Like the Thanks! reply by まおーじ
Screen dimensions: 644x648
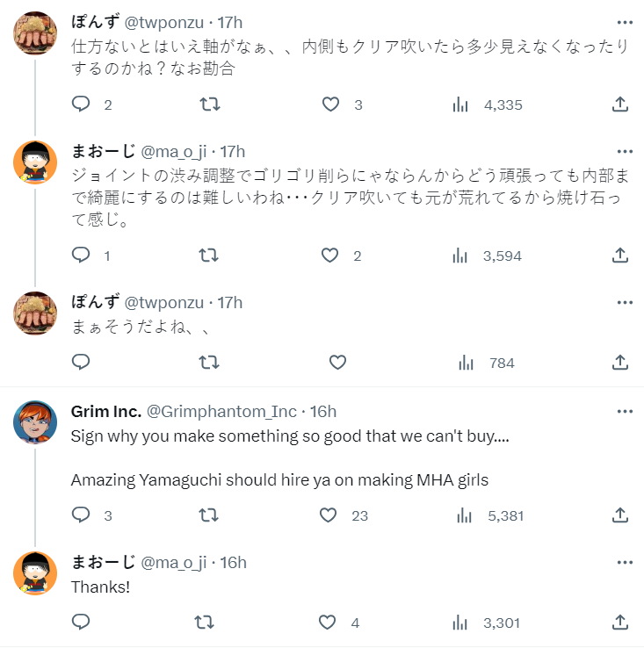point(328,623)
